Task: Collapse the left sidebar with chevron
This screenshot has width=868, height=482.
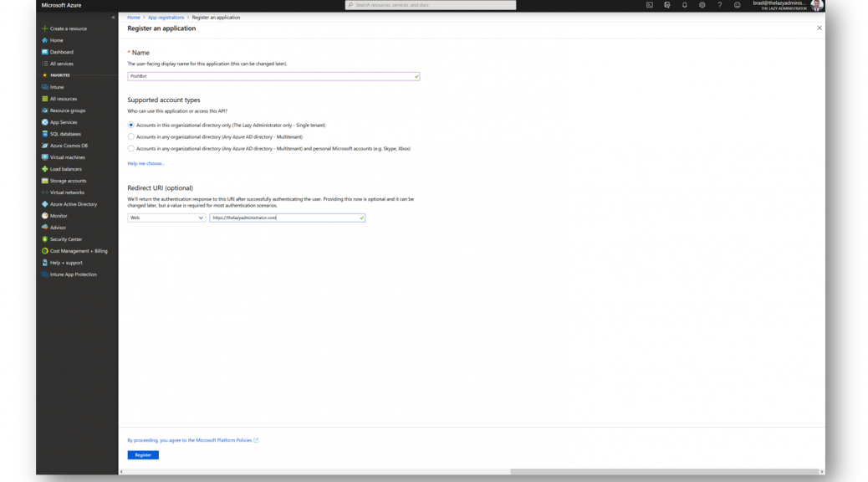Action: pos(113,18)
